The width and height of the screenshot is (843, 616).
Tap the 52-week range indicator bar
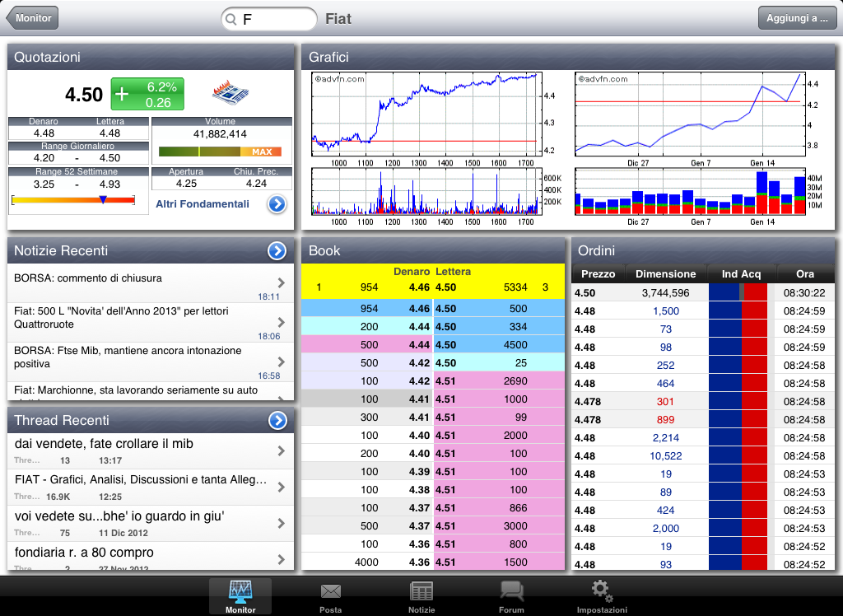coord(73,200)
